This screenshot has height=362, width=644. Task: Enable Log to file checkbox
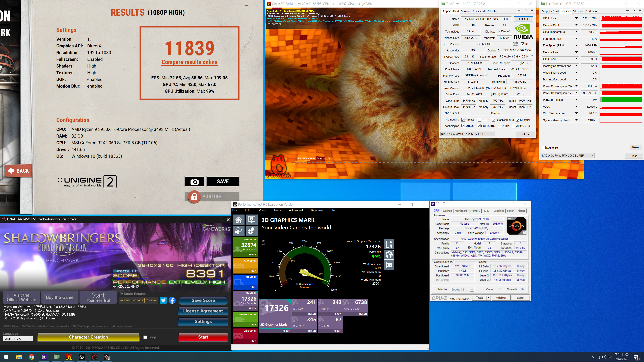click(544, 148)
